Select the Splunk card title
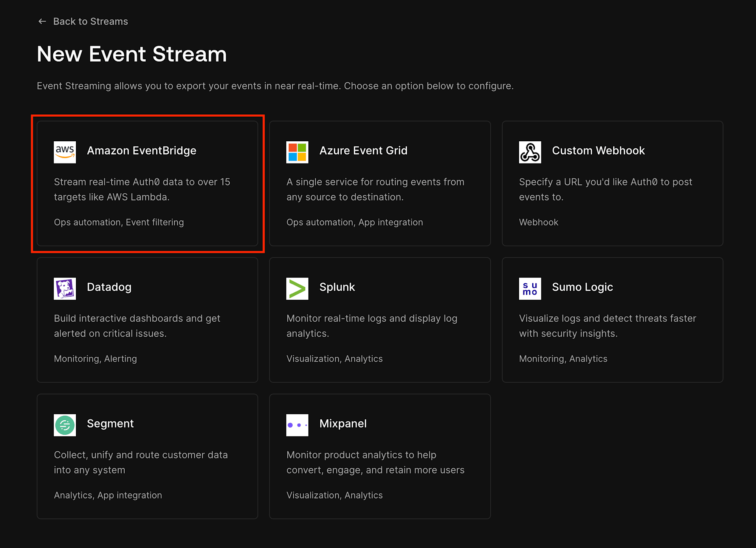 pyautogui.click(x=337, y=287)
